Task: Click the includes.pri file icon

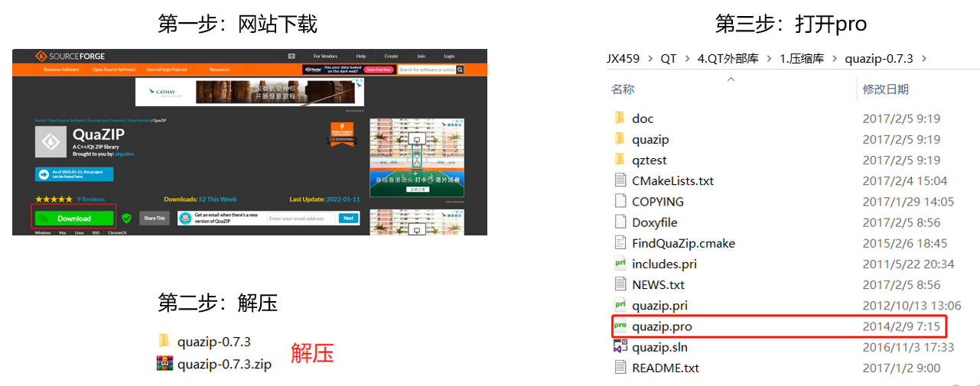Action: (x=620, y=264)
